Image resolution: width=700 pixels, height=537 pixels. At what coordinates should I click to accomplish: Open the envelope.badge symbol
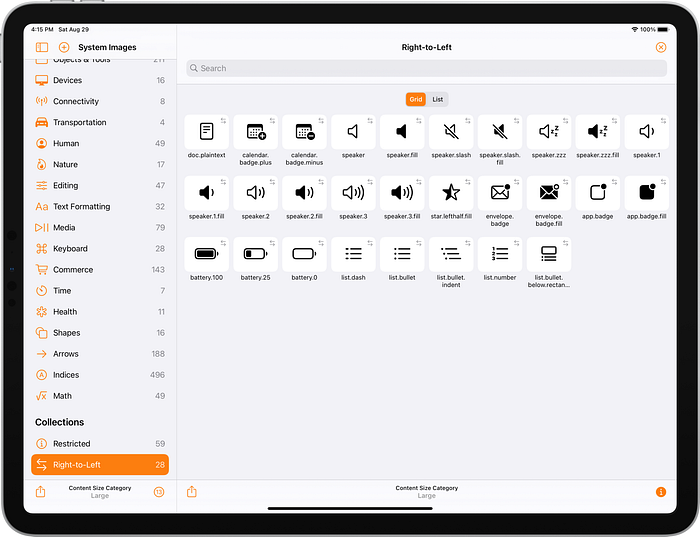500,193
